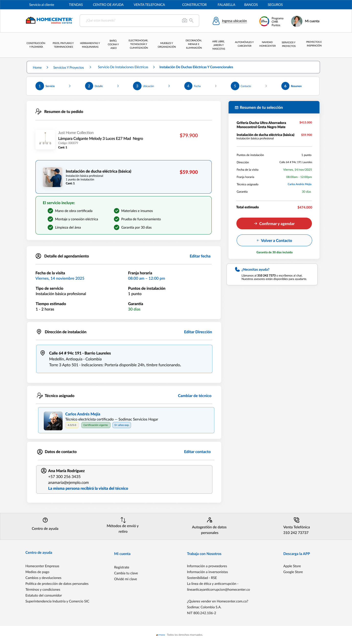Viewport: 352px width, 644px height.
Task: Go to step 4 Fecha
Action: 193,86
